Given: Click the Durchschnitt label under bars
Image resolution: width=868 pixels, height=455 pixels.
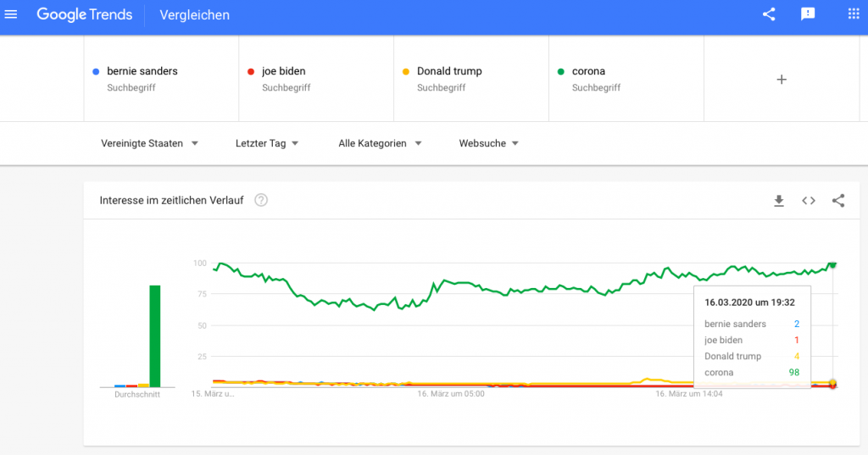Looking at the screenshot, I should (137, 394).
